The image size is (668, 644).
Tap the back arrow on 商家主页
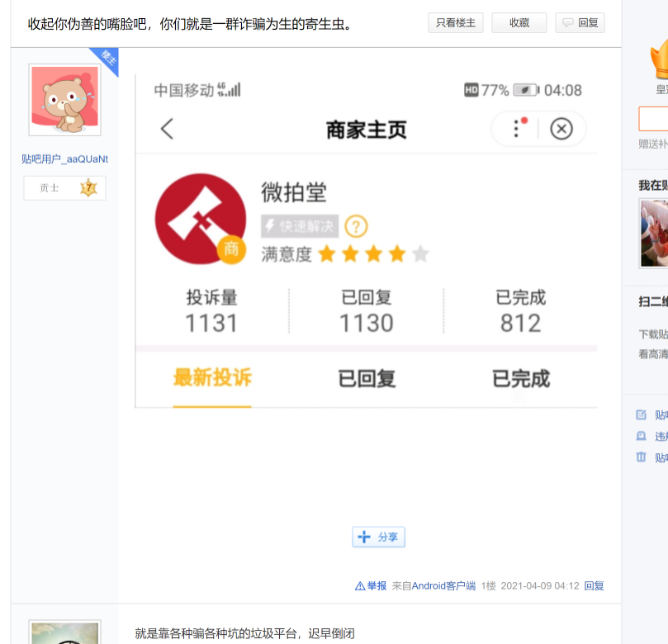(167, 129)
